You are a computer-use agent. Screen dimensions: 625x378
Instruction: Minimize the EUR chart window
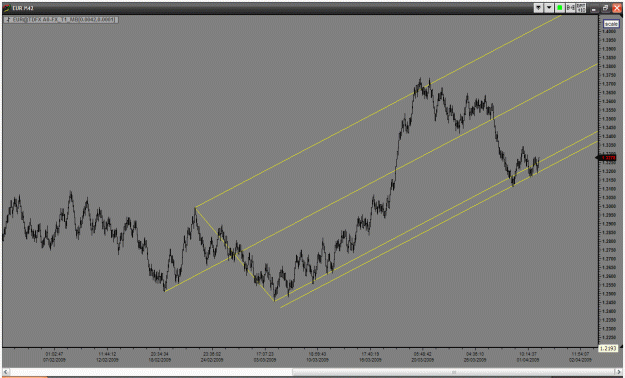595,8
